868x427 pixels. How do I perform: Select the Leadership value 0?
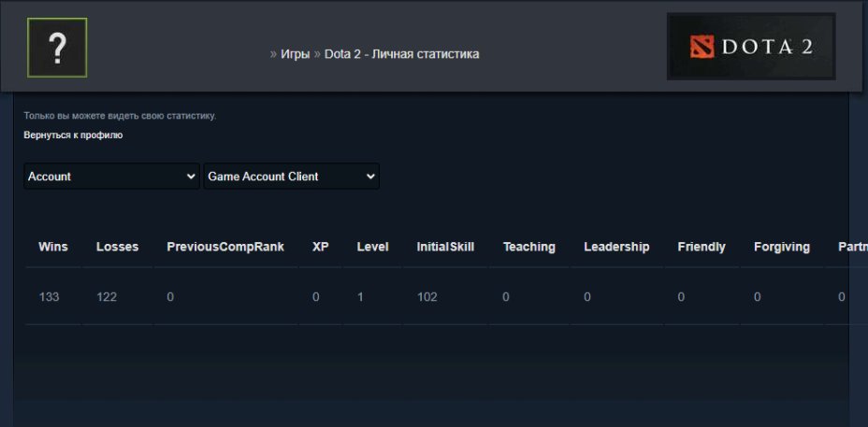coord(587,297)
